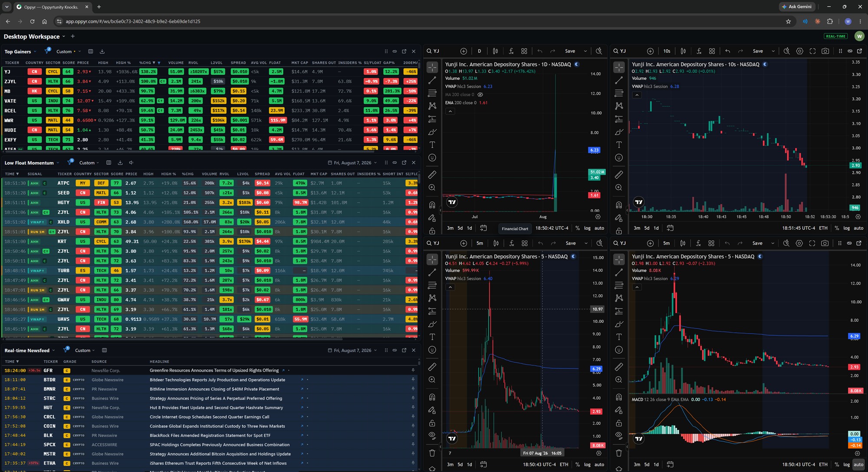
Task: Select the Fib retracement tool in 1D chart
Action: pos(432,93)
